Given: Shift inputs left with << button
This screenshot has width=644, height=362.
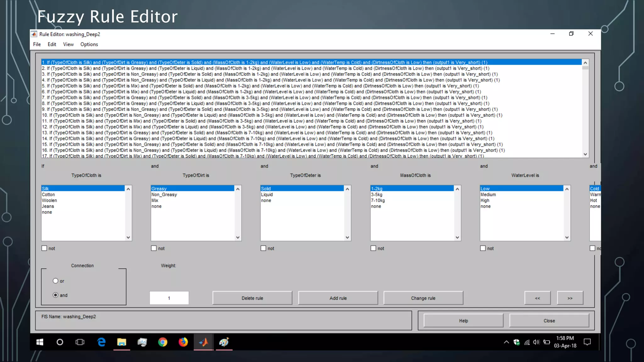Looking at the screenshot, I should (537, 298).
